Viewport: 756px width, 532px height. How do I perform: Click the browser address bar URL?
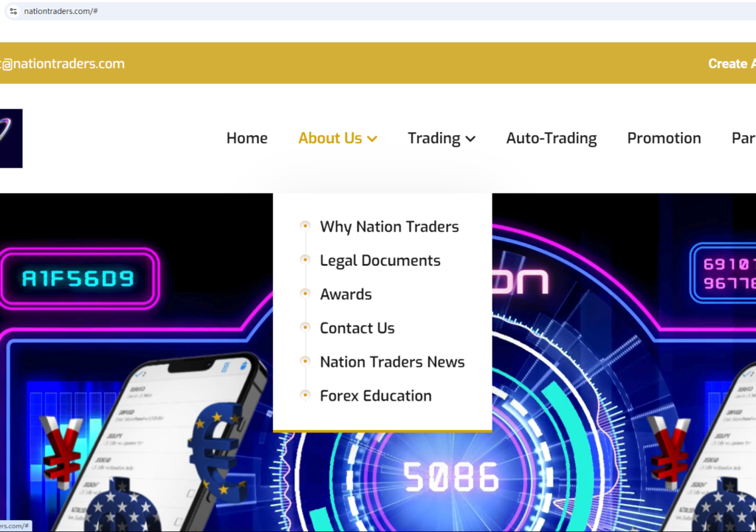61,11
